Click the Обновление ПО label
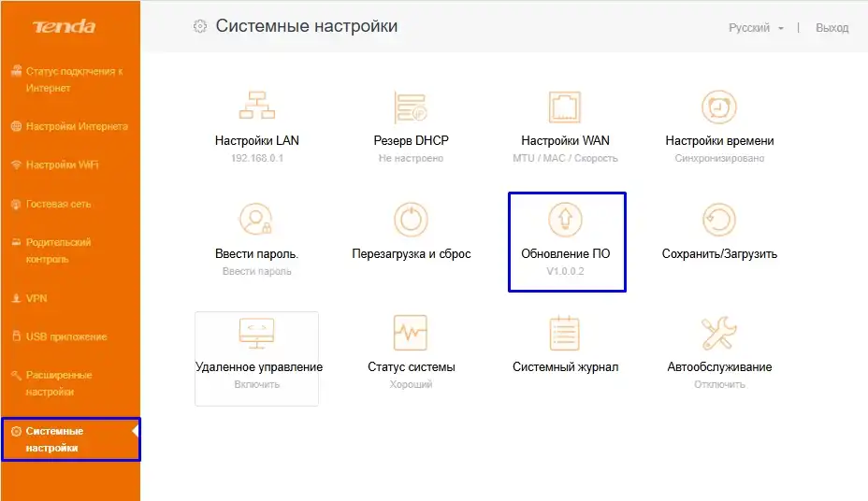Image resolution: width=868 pixels, height=501 pixels. pos(565,254)
